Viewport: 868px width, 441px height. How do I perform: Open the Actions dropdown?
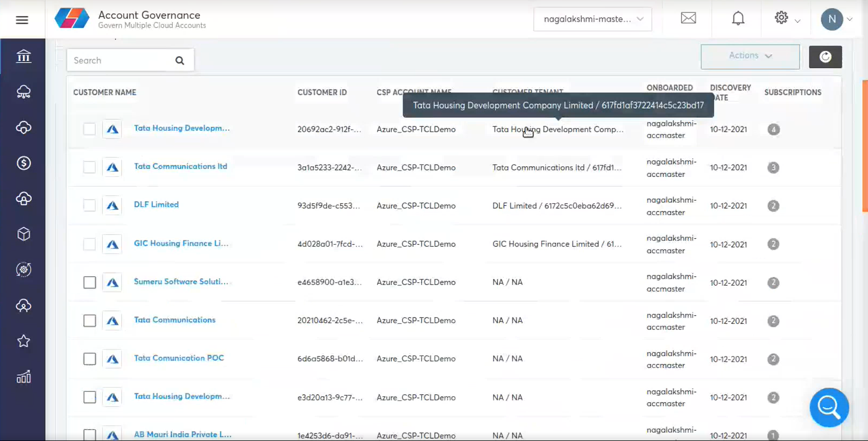point(750,56)
